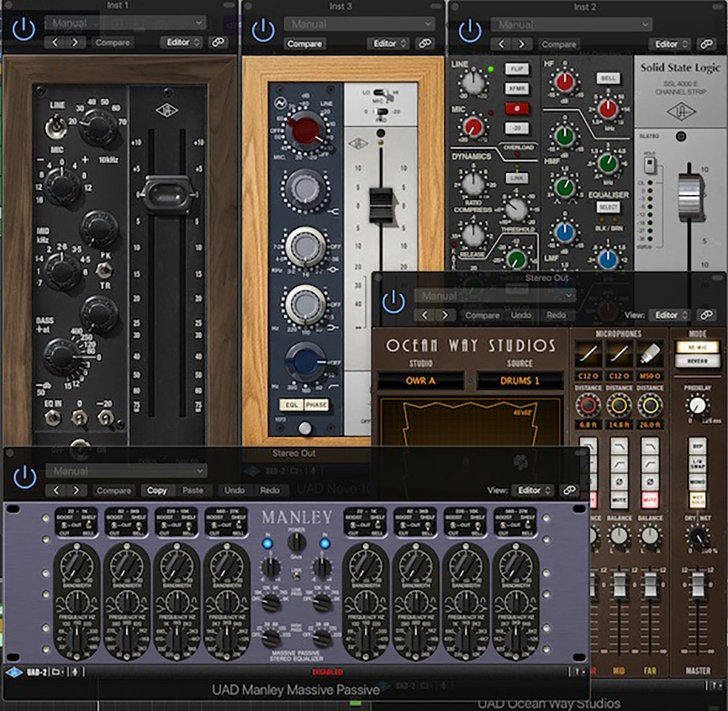Open Manual preset dropdown in Inst 1 window
728x711 pixels.
pyautogui.click(x=126, y=23)
